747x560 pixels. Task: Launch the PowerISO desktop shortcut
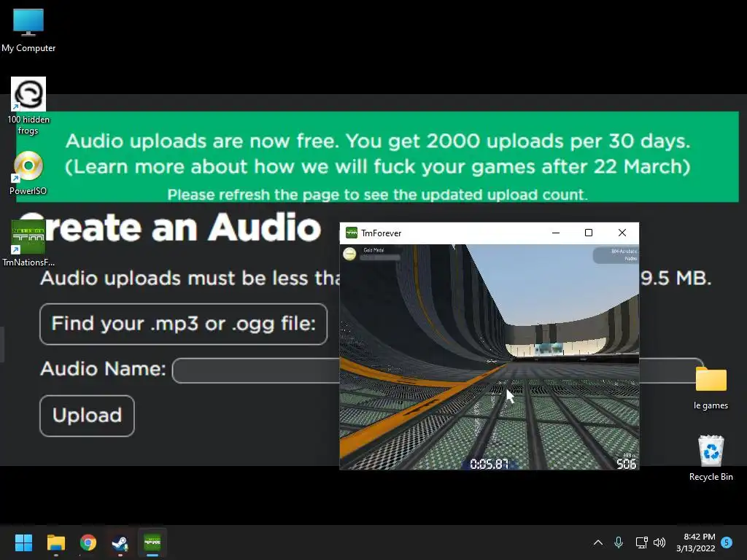(x=28, y=172)
